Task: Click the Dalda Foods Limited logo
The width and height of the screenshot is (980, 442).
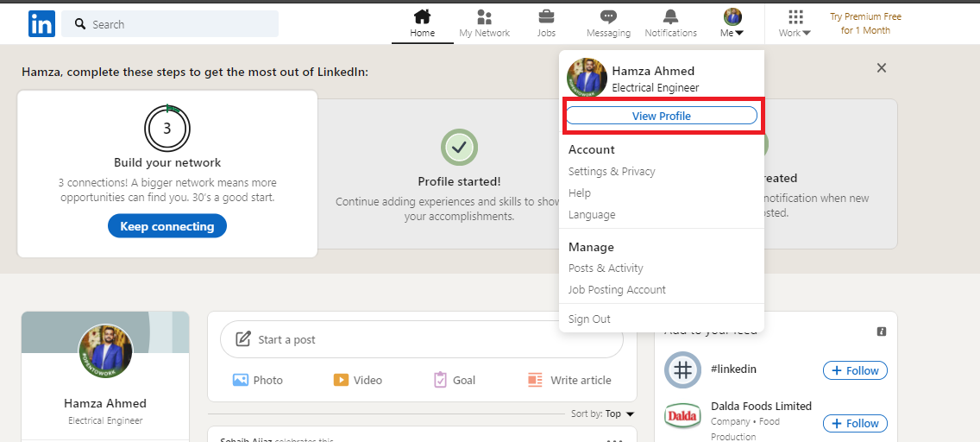Action: tap(682, 415)
